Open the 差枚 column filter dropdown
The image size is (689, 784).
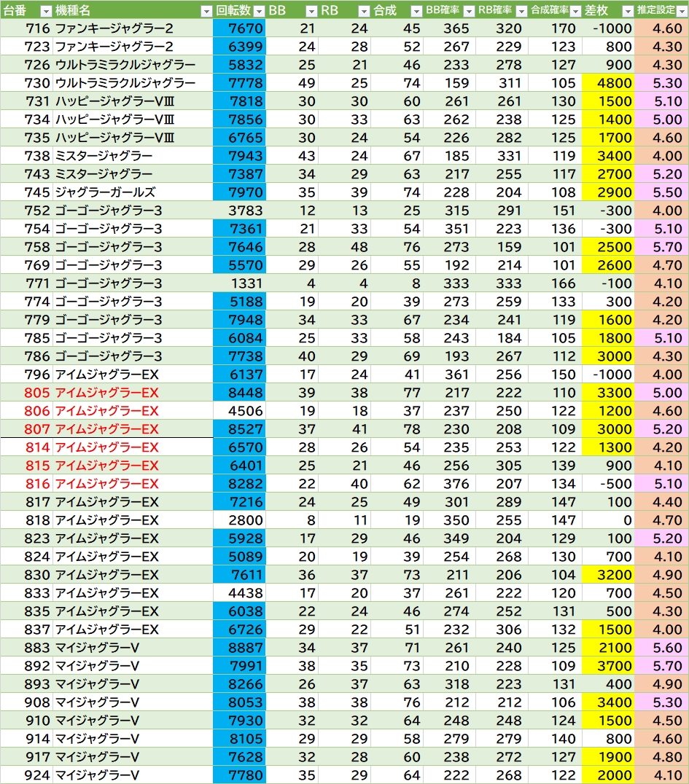point(628,11)
